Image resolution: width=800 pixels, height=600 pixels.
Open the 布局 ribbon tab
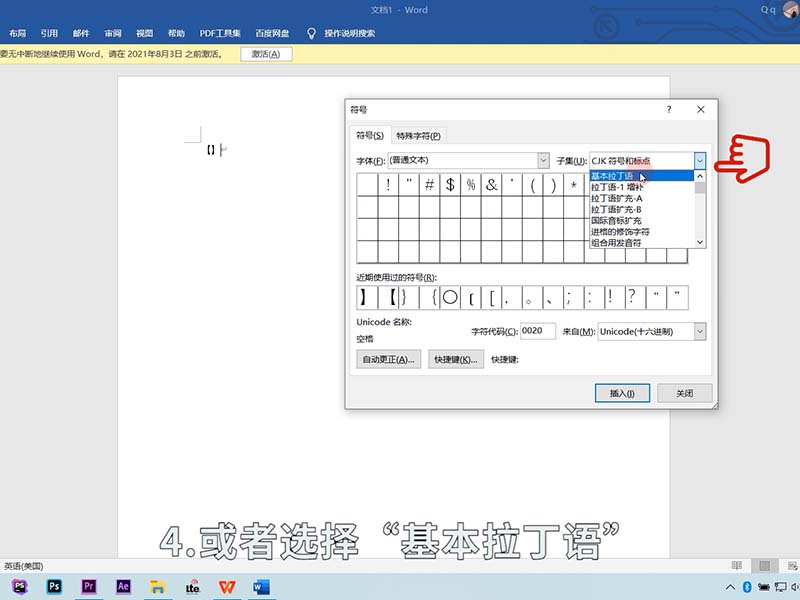(17, 33)
